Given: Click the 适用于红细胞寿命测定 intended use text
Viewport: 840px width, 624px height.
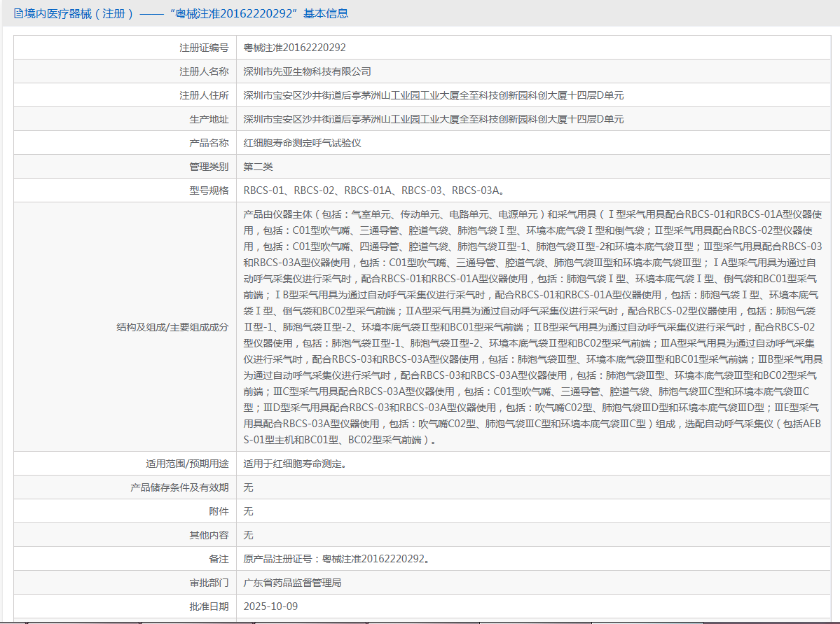Looking at the screenshot, I should (294, 464).
